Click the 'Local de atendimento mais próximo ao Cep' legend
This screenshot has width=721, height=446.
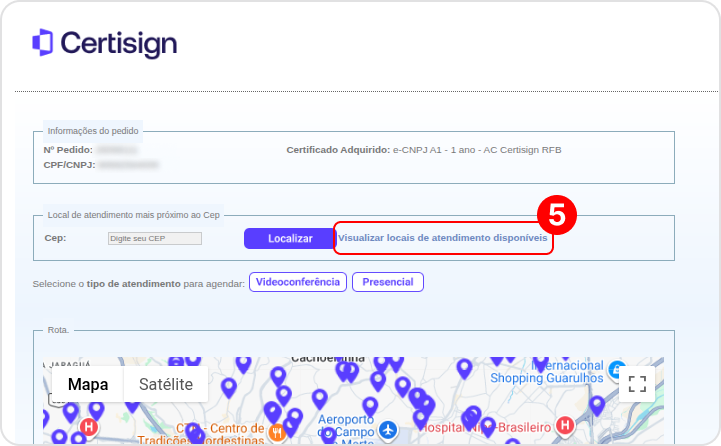click(x=134, y=215)
